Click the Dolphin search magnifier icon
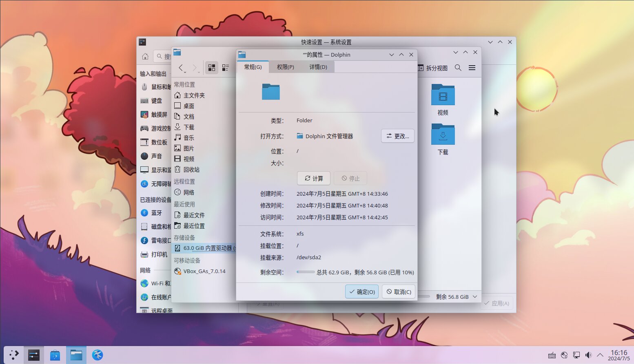 (x=458, y=68)
